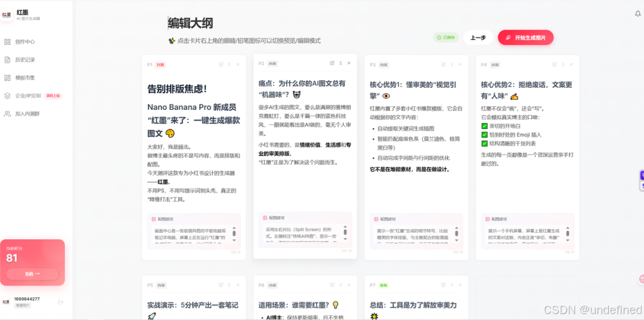This screenshot has height=320, width=644.
Task: Click the 已保存 status badge
Action: point(445,38)
